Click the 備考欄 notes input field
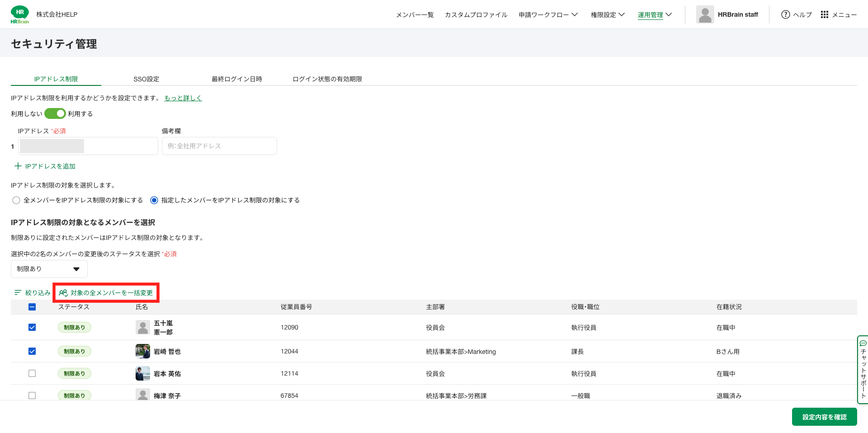The image size is (868, 433). (x=219, y=146)
